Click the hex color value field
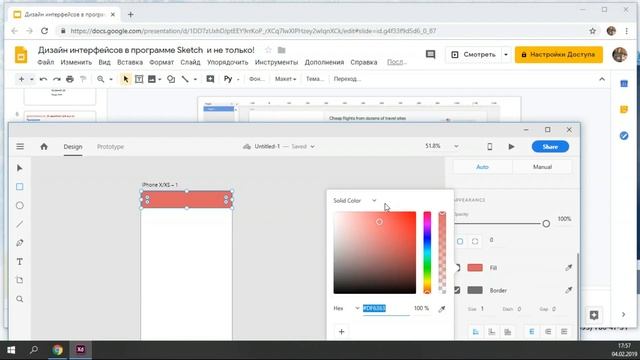 point(386,308)
